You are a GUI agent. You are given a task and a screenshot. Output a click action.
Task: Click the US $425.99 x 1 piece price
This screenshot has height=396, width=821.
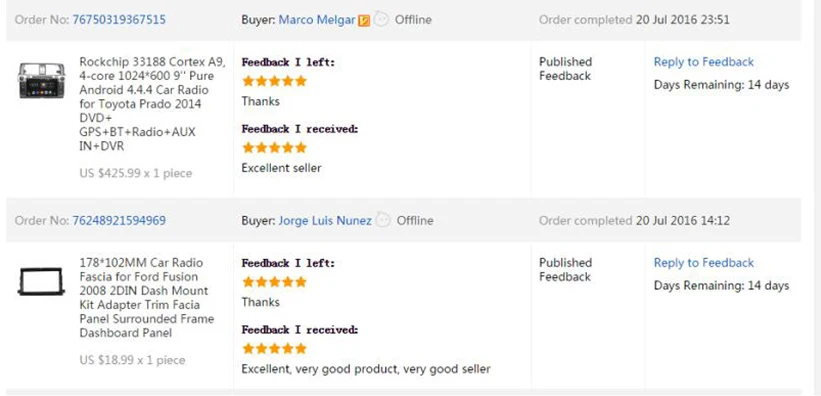click(x=136, y=173)
